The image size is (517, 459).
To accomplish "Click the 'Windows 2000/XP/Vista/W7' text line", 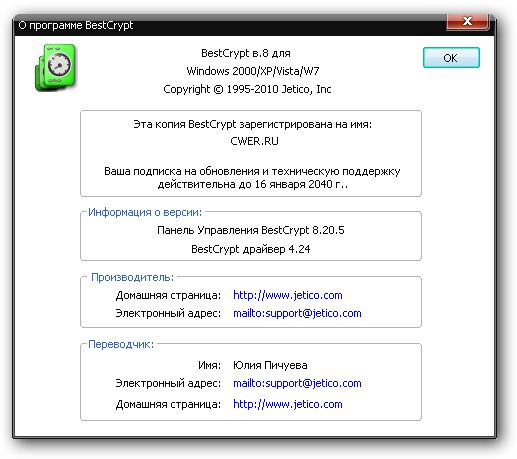I will pyautogui.click(x=253, y=71).
